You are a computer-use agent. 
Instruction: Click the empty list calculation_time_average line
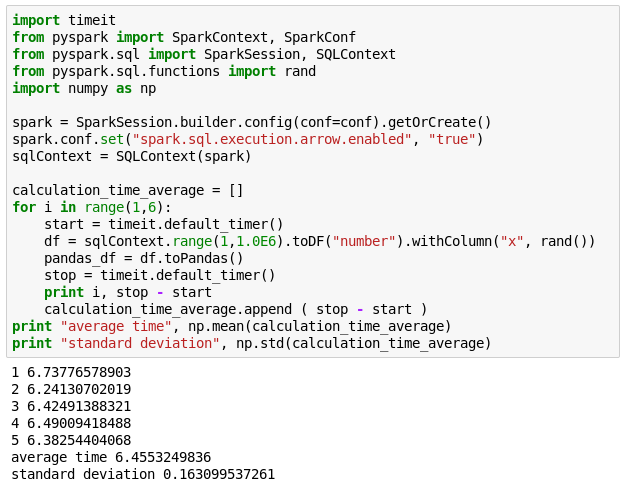[x=128, y=190]
